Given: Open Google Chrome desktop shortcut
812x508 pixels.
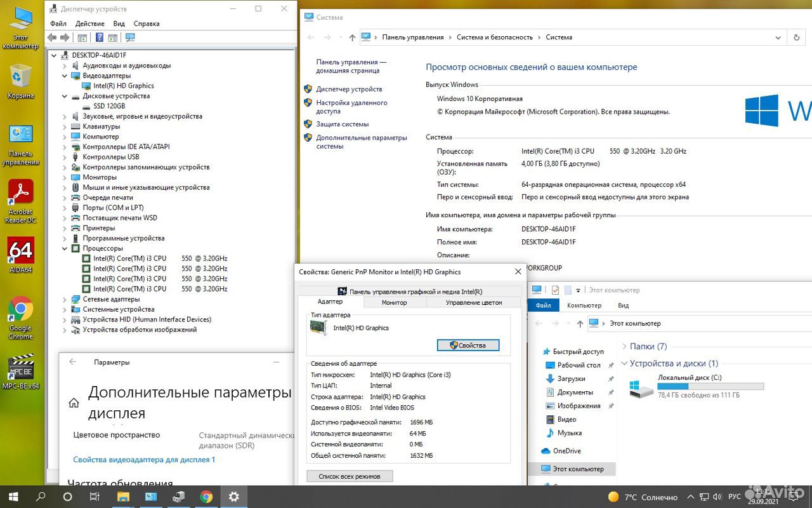Looking at the screenshot, I should point(21,318).
